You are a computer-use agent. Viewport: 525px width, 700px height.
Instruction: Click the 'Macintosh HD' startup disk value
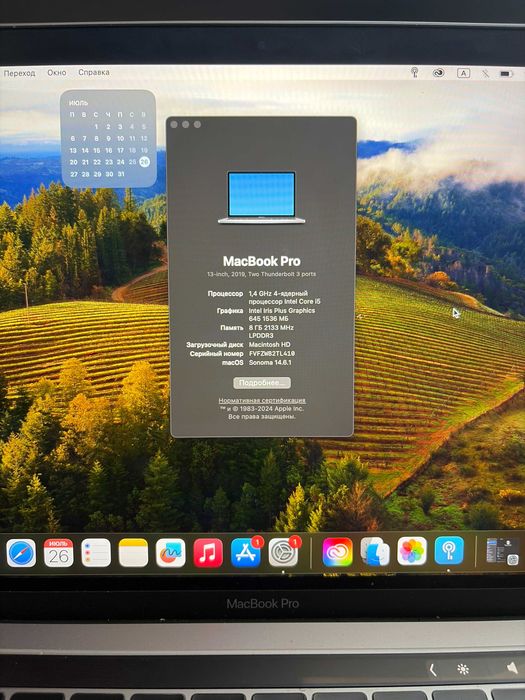[x=270, y=345]
